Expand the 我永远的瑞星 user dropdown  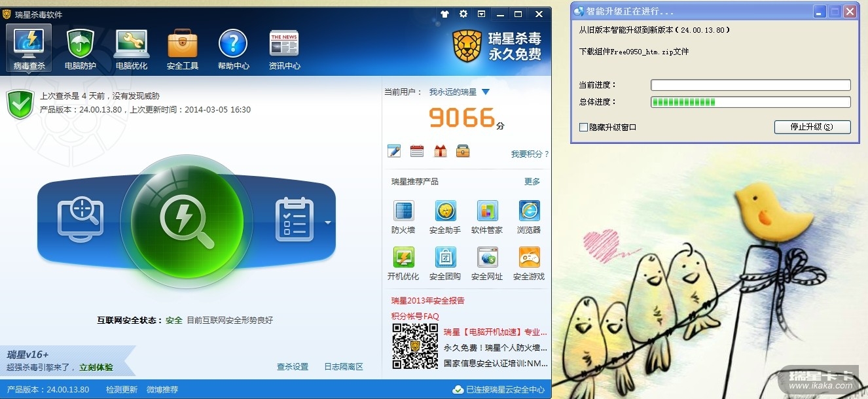pos(486,92)
